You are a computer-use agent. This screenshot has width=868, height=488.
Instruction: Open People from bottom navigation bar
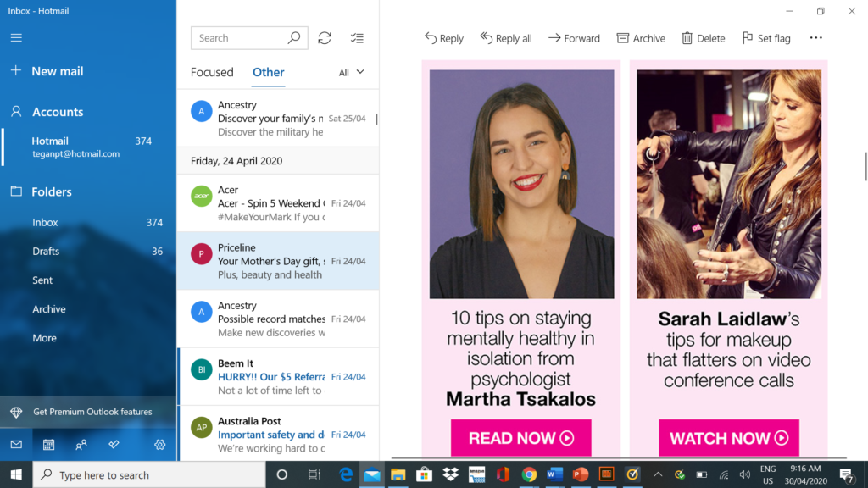pyautogui.click(x=81, y=445)
